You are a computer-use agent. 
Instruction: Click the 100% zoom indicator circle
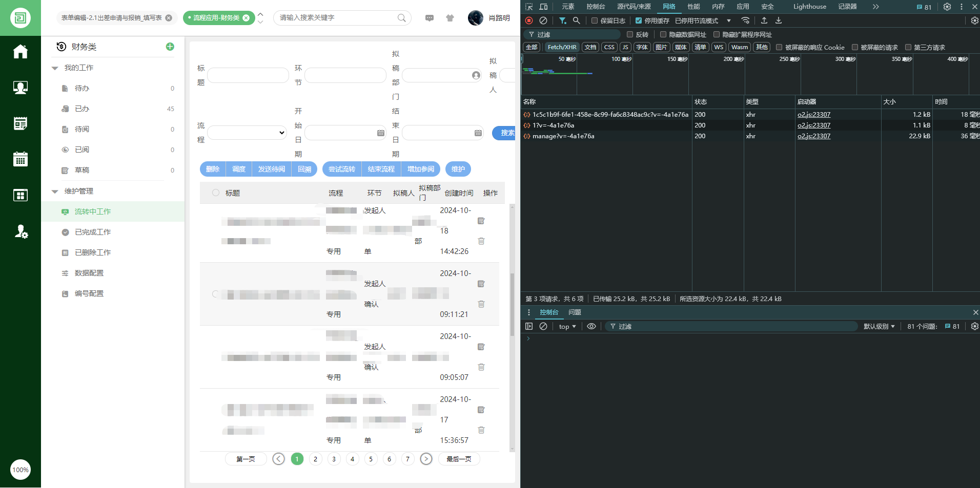click(x=21, y=470)
